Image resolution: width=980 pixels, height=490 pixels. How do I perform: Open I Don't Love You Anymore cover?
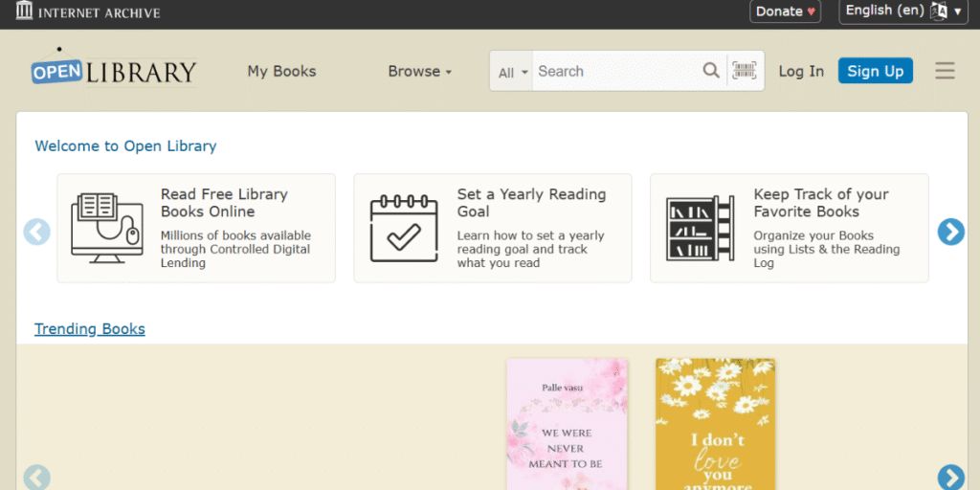[715, 424]
